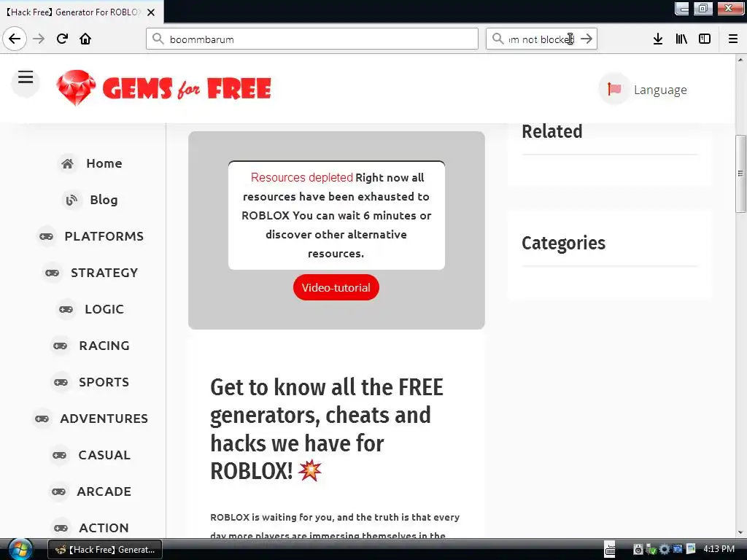This screenshot has width=747, height=560.
Task: Click the gamepad icon beside ADVENTURES
Action: click(42, 419)
